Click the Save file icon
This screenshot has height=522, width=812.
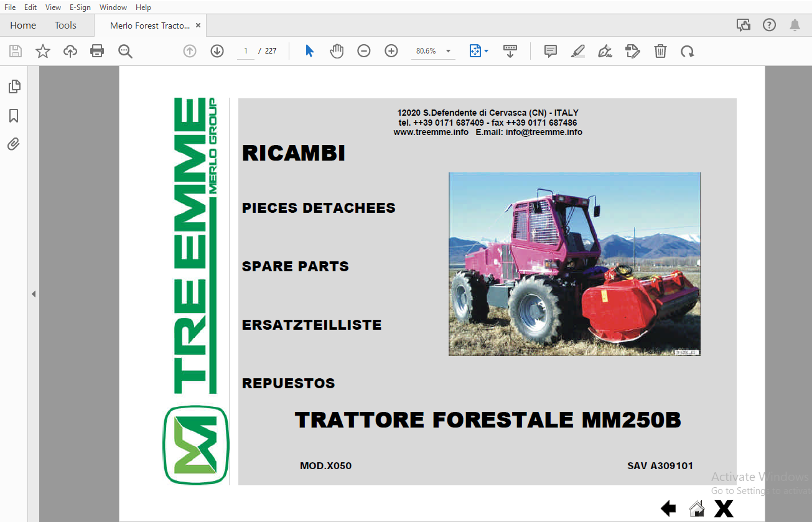coord(15,51)
